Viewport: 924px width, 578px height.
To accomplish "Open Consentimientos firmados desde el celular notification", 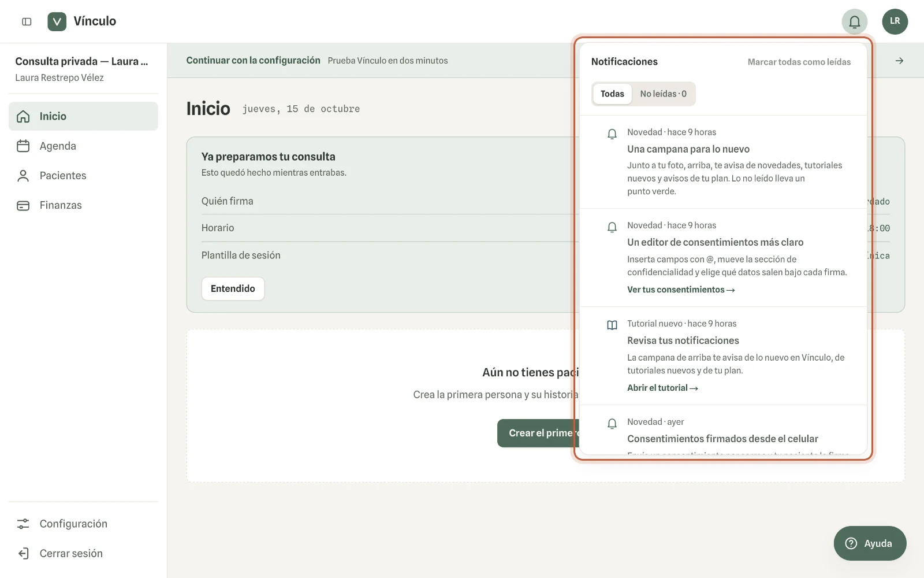I will [723, 430].
